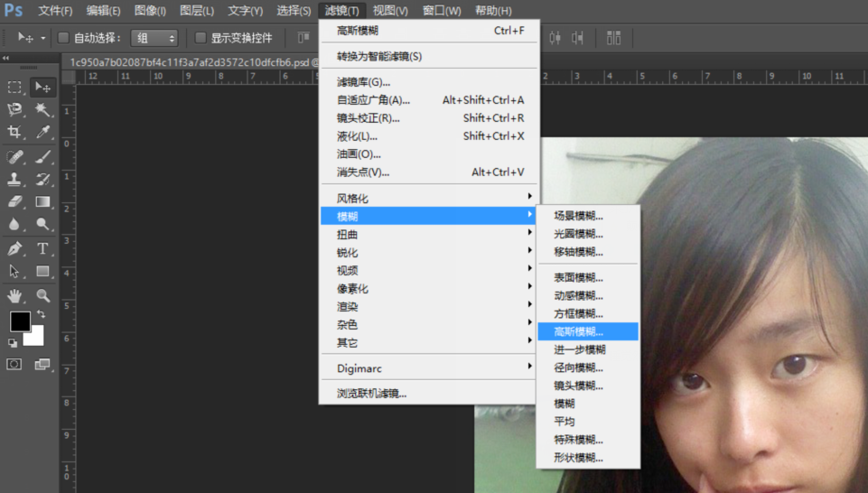The width and height of the screenshot is (868, 493).
Task: Enable 自动选择 checkbox
Action: (x=63, y=38)
